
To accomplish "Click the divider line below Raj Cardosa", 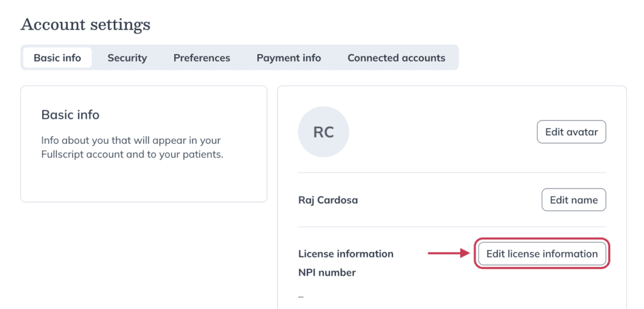I will [x=452, y=227].
